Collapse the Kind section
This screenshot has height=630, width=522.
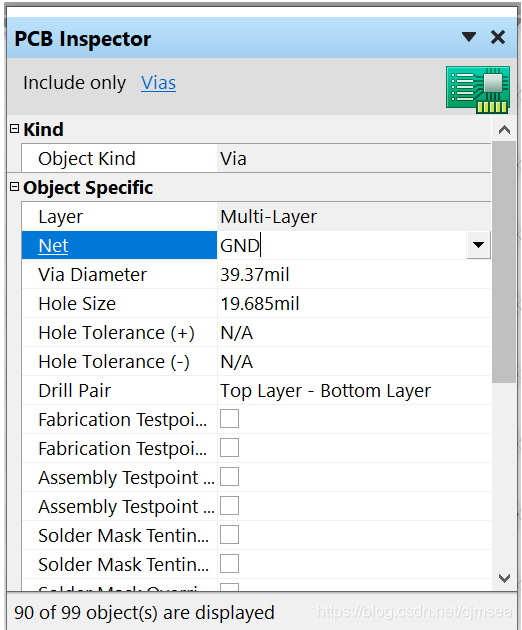(14, 129)
